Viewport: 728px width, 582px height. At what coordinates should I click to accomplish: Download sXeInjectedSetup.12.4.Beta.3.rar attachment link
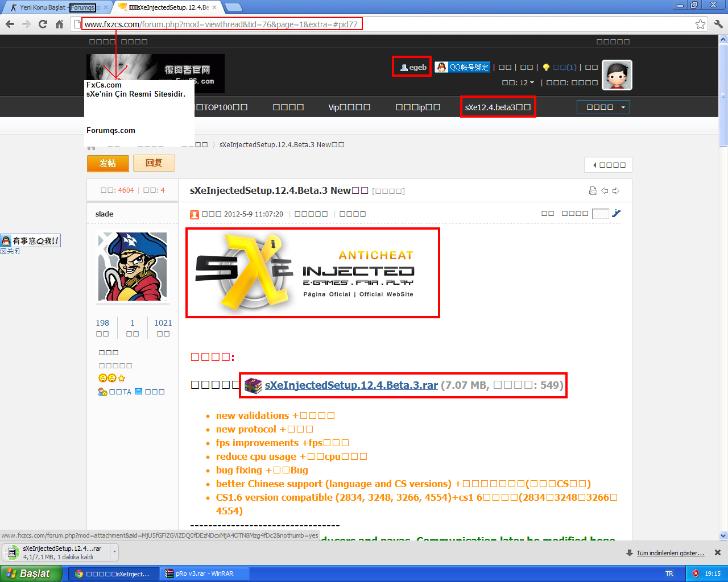click(x=351, y=385)
